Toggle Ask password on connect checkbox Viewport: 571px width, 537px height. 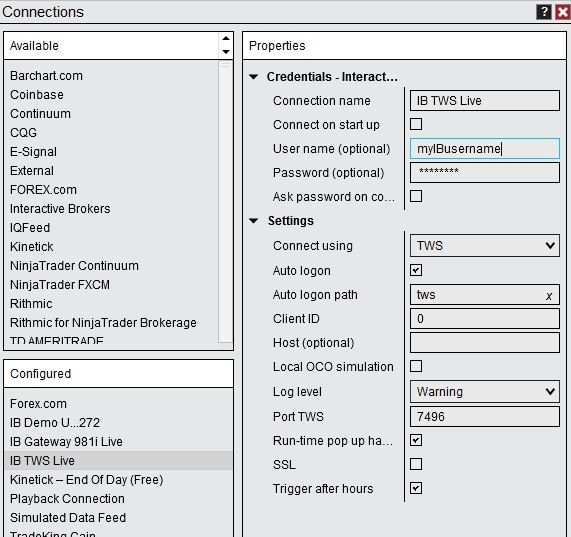(416, 196)
